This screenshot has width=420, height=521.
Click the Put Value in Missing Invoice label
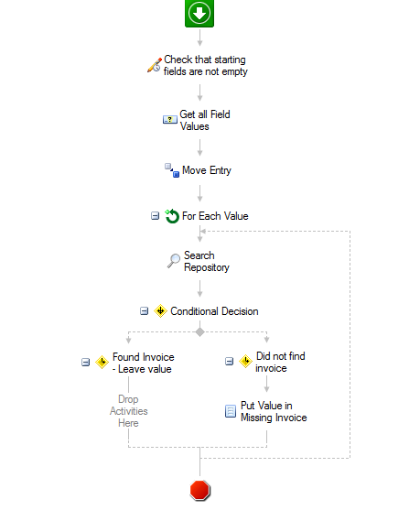tap(274, 411)
